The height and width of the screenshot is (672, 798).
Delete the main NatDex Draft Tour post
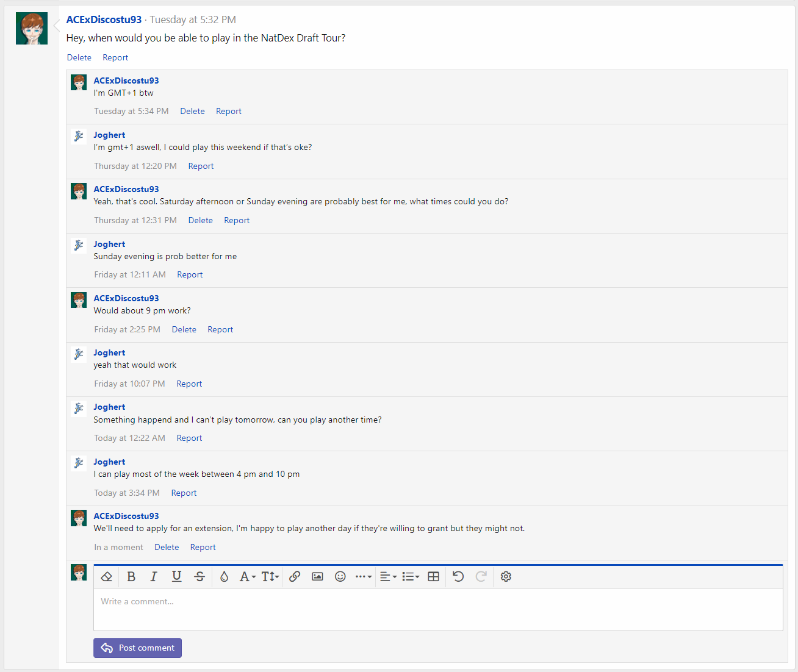pyautogui.click(x=79, y=57)
